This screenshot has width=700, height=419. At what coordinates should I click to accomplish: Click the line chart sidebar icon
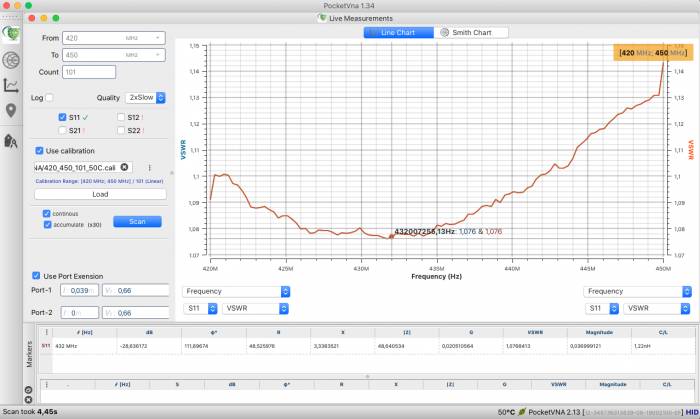click(12, 85)
